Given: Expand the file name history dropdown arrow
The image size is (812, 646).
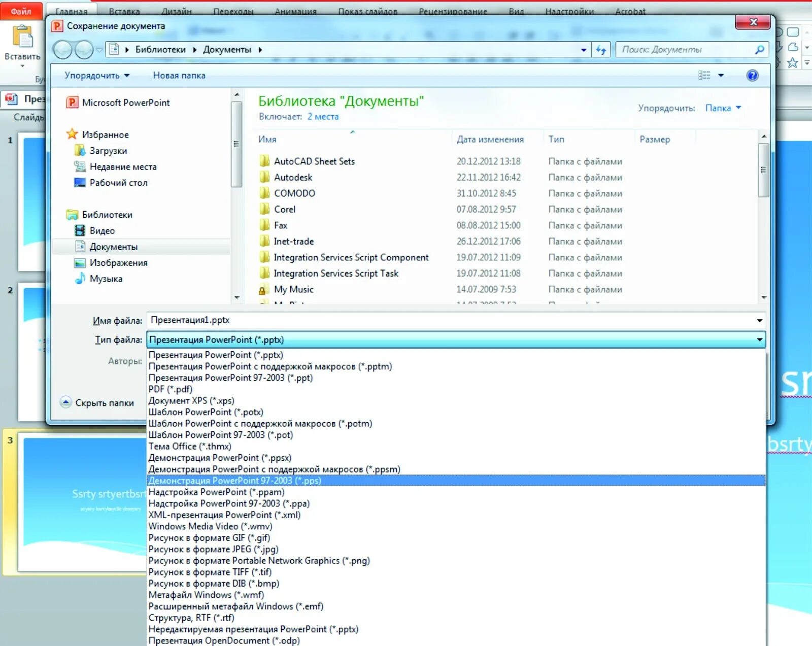Looking at the screenshot, I should point(760,320).
